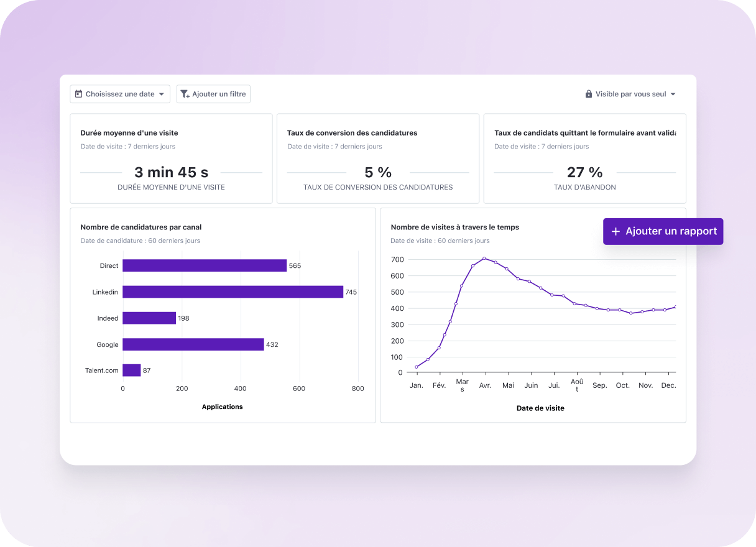
Task: Click the 87 value label
Action: [147, 370]
